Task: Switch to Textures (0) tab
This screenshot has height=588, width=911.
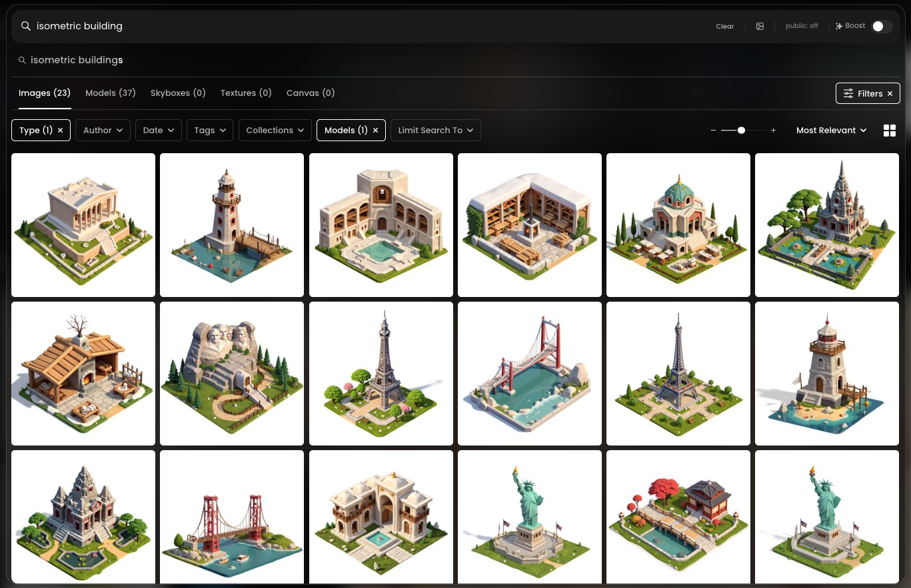Action: tap(246, 93)
